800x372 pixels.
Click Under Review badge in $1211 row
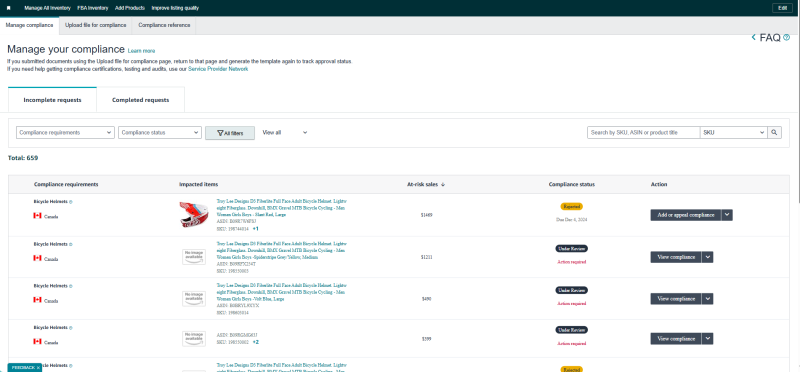tap(571, 249)
